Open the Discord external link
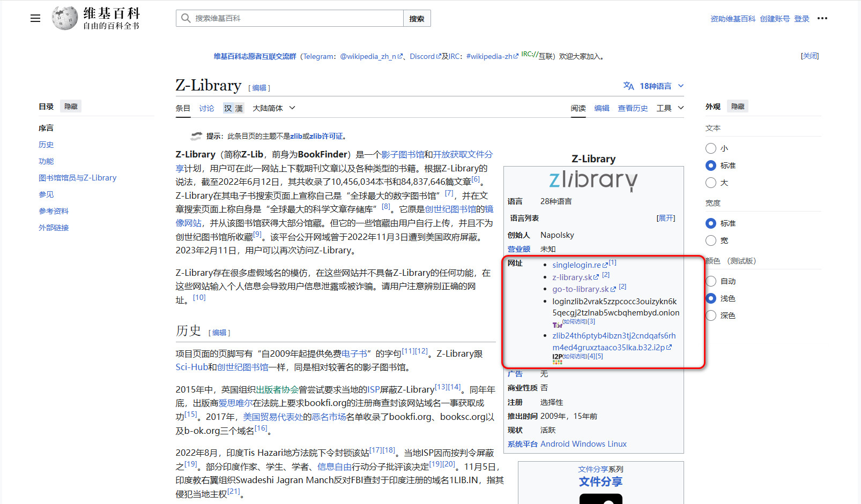The width and height of the screenshot is (861, 504). point(425,56)
